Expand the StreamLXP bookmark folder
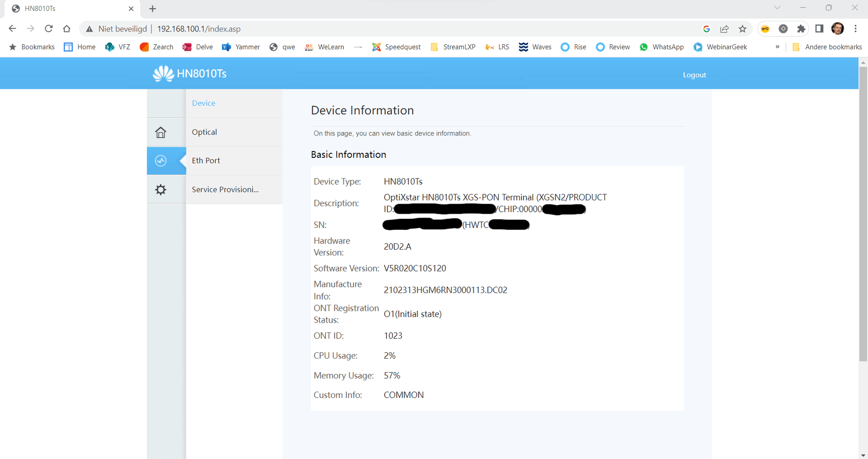The width and height of the screenshot is (868, 459). click(453, 47)
